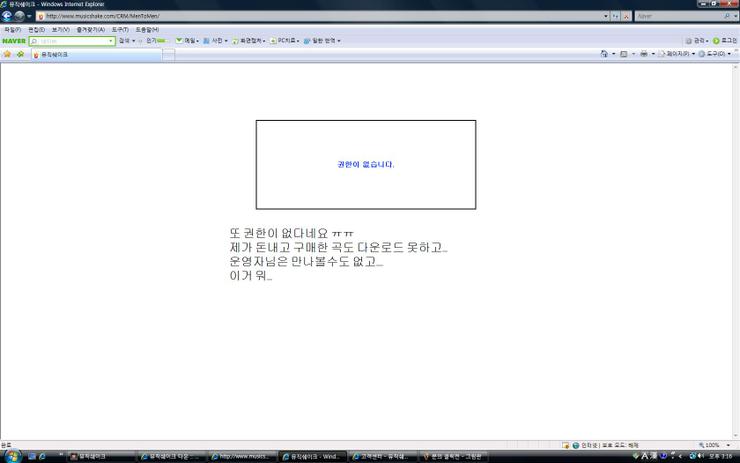Screen dimensions: 740x463
Task: Click the Feeds icon in command bar
Action: (x=623, y=54)
